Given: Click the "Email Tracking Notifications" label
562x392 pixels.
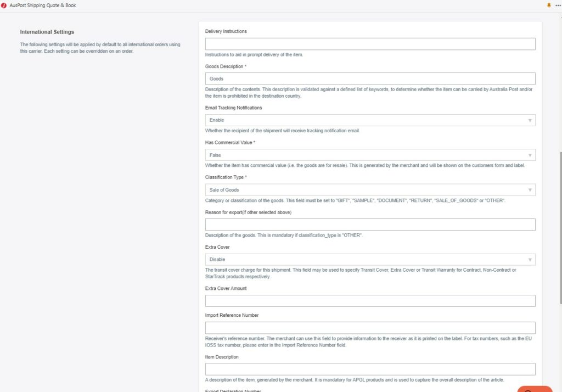Looking at the screenshot, I should (x=233, y=108).
